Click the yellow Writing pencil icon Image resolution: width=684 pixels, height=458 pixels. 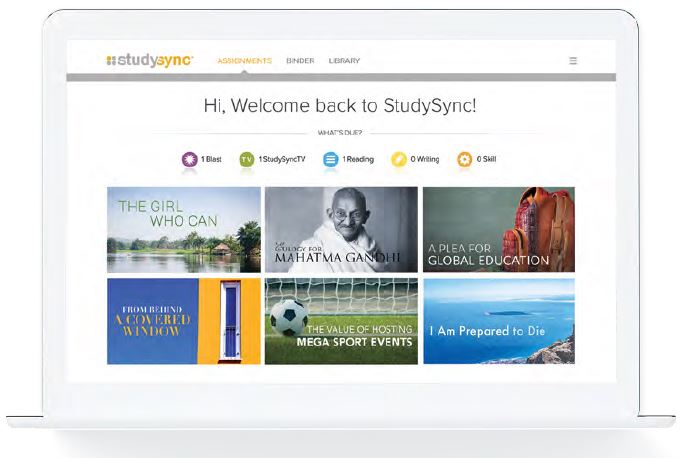click(399, 159)
